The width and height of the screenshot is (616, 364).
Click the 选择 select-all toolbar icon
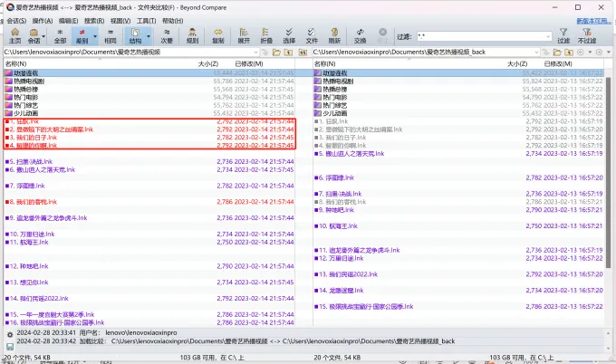289,35
